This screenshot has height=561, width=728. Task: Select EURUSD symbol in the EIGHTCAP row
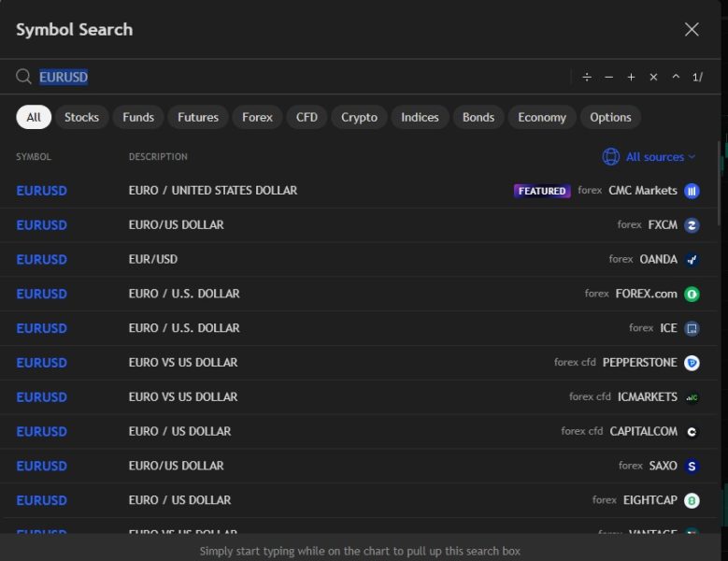point(41,500)
